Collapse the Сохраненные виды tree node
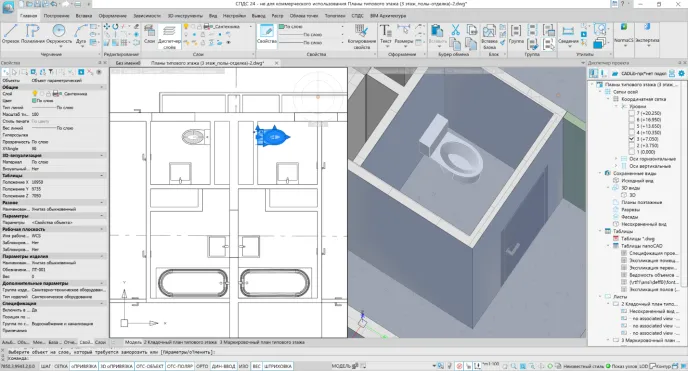The width and height of the screenshot is (688, 371). [600, 173]
